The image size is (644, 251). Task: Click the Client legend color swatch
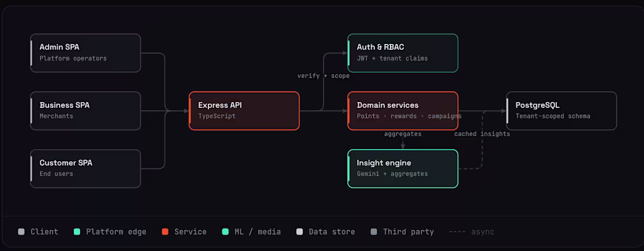coord(21,232)
